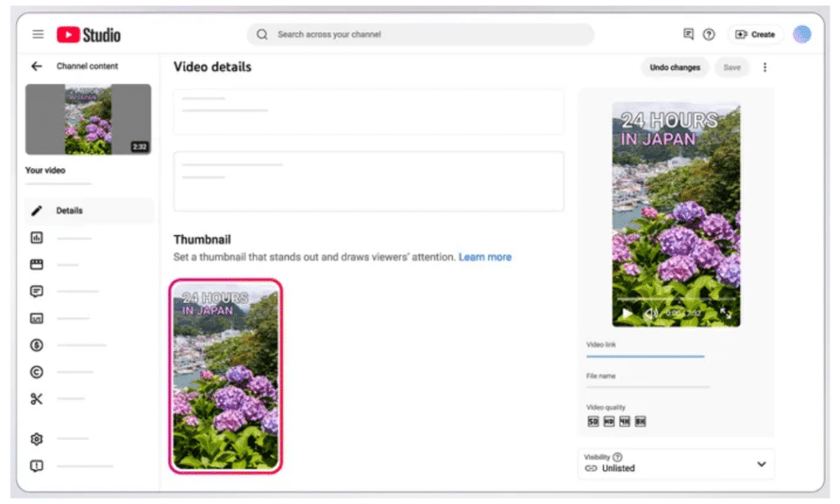Open the Editor clapperboard icon
840x504 pixels.
[36, 264]
